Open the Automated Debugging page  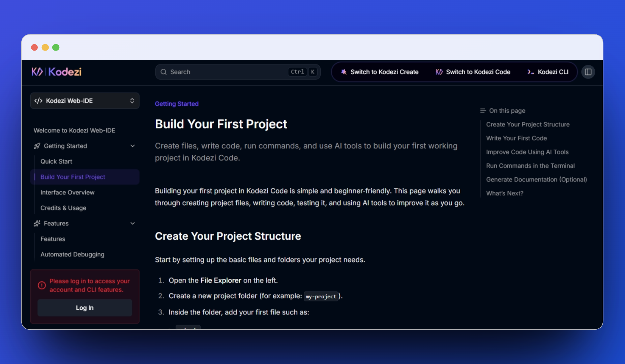click(72, 254)
